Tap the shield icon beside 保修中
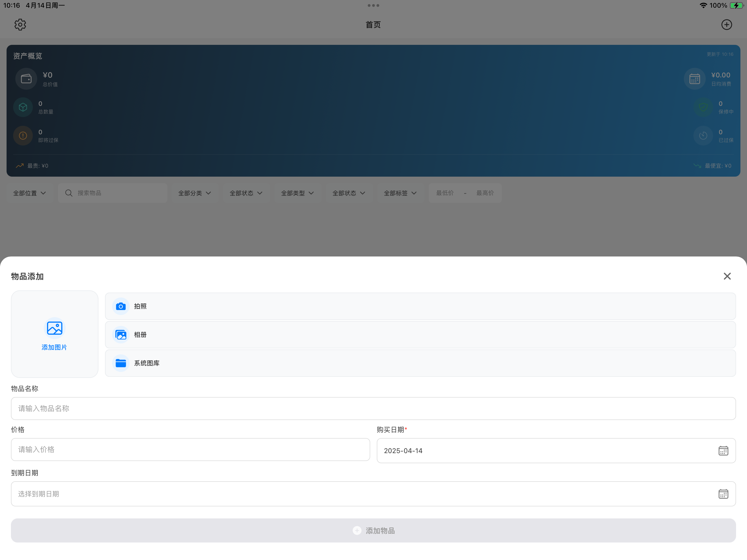This screenshot has height=560, width=747. coord(703,107)
